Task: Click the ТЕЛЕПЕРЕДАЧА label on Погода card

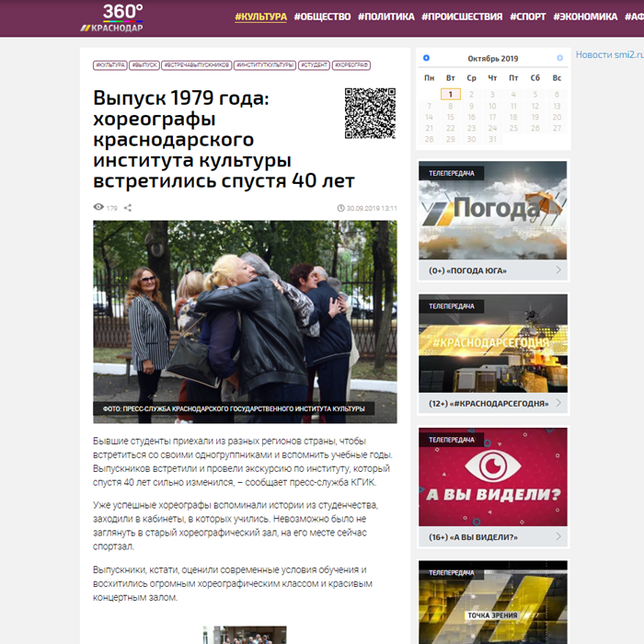Action: [452, 173]
